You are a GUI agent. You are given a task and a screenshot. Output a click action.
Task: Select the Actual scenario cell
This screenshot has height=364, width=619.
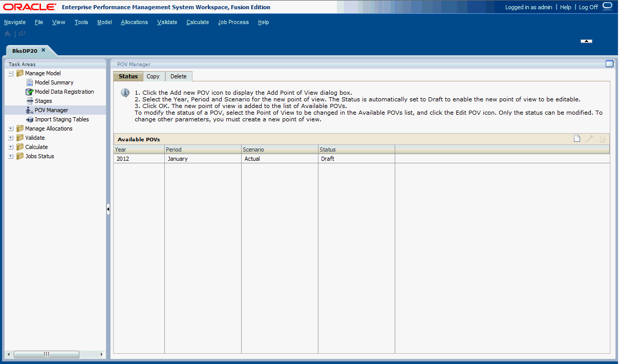click(x=280, y=159)
